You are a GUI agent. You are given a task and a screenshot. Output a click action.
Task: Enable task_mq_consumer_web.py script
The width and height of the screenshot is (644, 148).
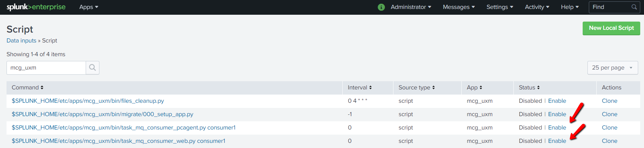coord(557,141)
